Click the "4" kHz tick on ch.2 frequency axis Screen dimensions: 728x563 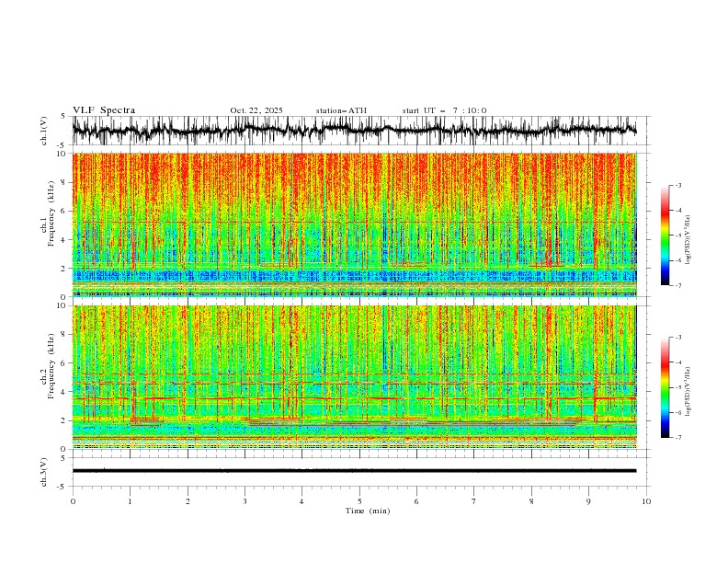64,392
